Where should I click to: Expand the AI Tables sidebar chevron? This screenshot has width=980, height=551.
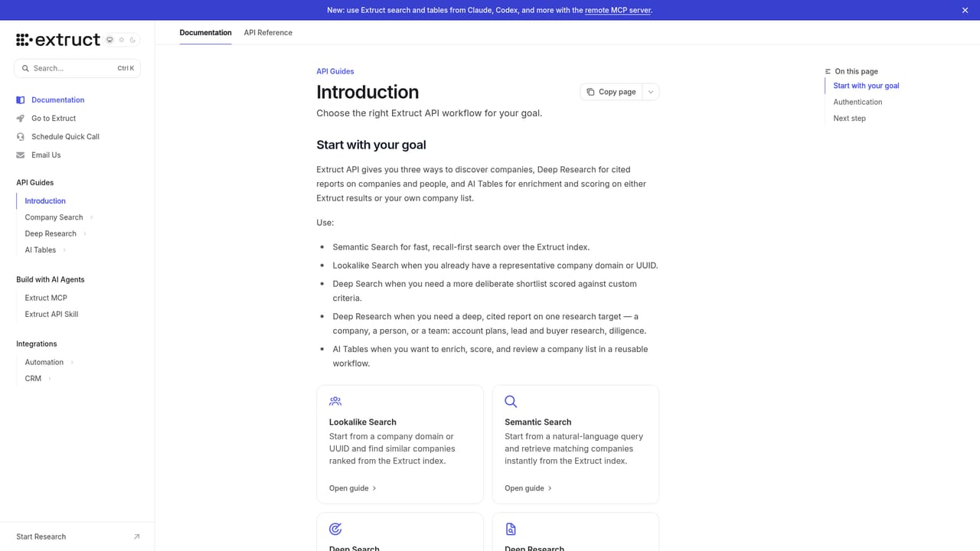[64, 250]
